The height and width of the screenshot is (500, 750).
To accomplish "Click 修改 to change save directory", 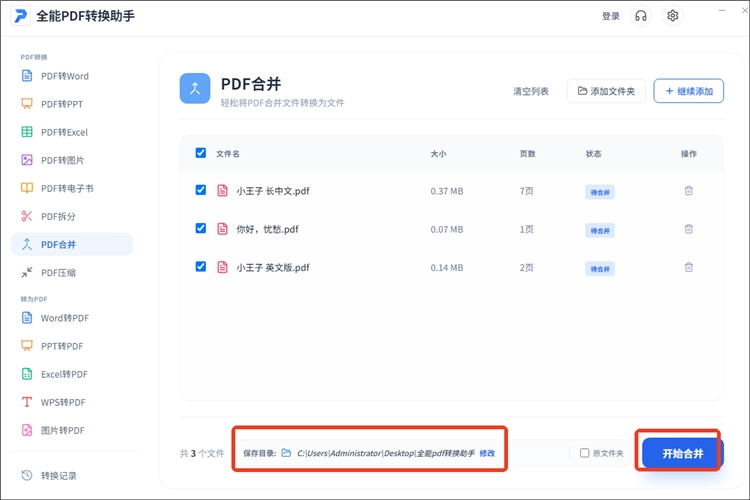I will coord(487,453).
